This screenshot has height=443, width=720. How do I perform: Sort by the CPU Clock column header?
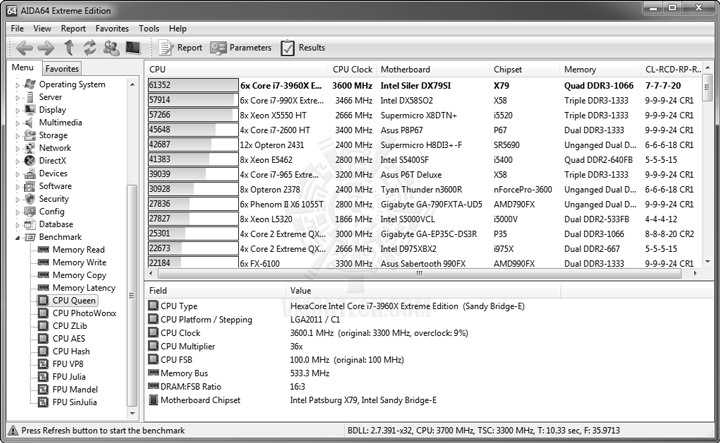352,69
